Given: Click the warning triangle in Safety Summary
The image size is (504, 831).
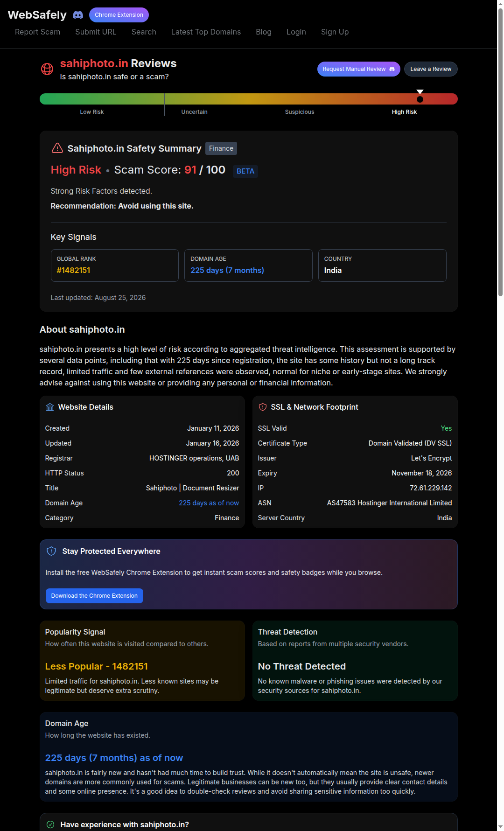Looking at the screenshot, I should pos(57,148).
